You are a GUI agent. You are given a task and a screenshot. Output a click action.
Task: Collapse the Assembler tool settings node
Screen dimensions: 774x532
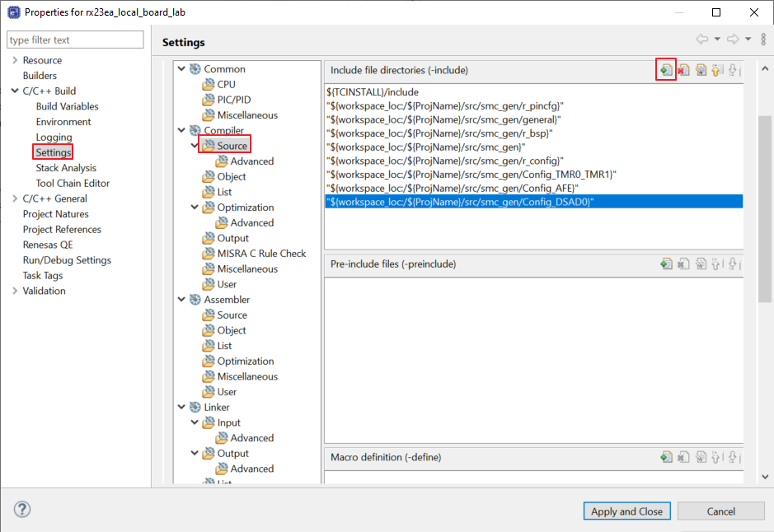pos(181,299)
